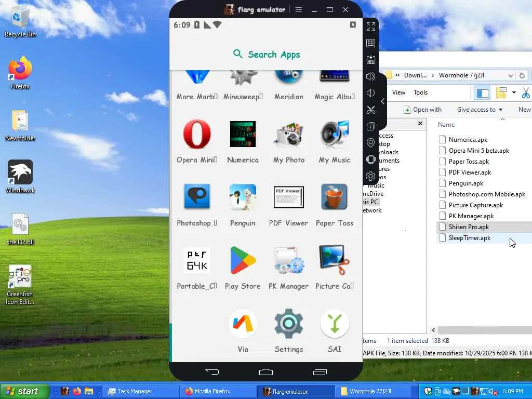Select SleepTimer.apk file
532x399 pixels.
click(470, 238)
